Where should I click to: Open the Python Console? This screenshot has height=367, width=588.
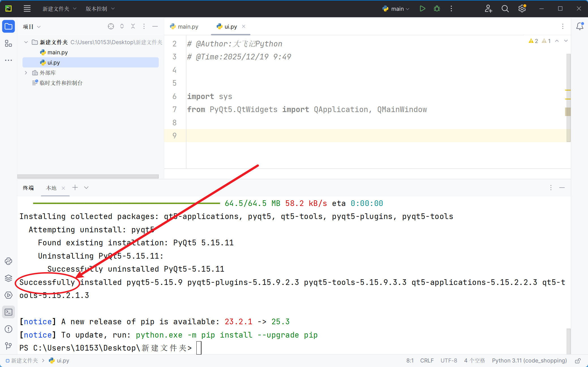coord(8,261)
